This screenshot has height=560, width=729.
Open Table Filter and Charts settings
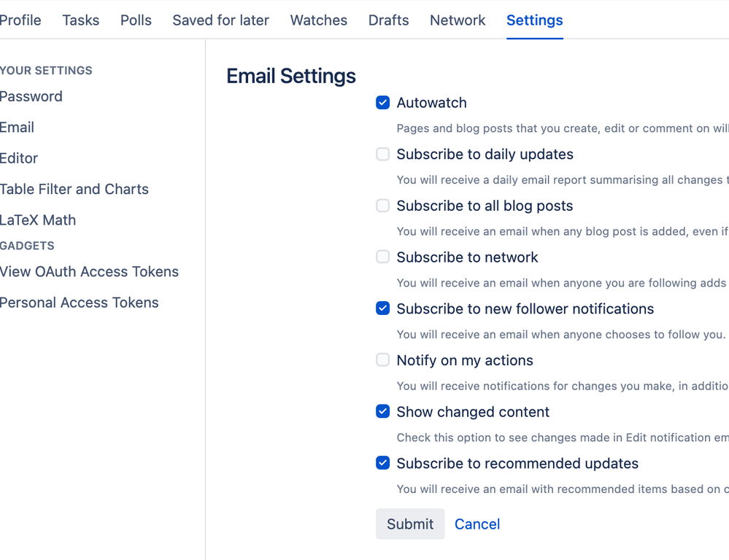coord(74,190)
